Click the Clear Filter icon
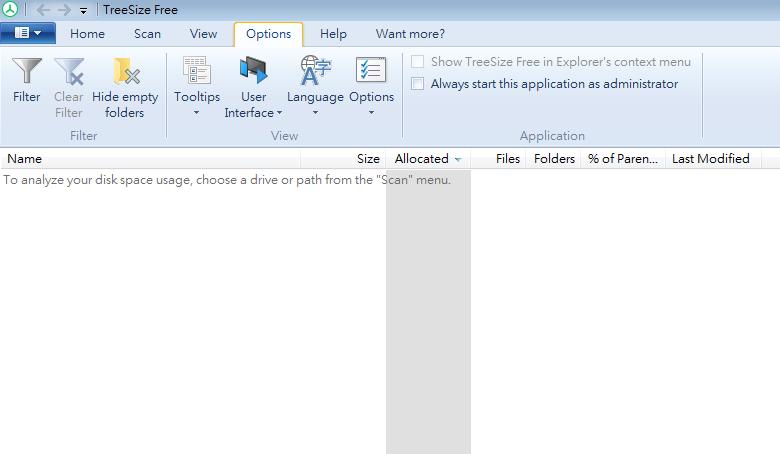The width and height of the screenshot is (780, 454). point(69,71)
